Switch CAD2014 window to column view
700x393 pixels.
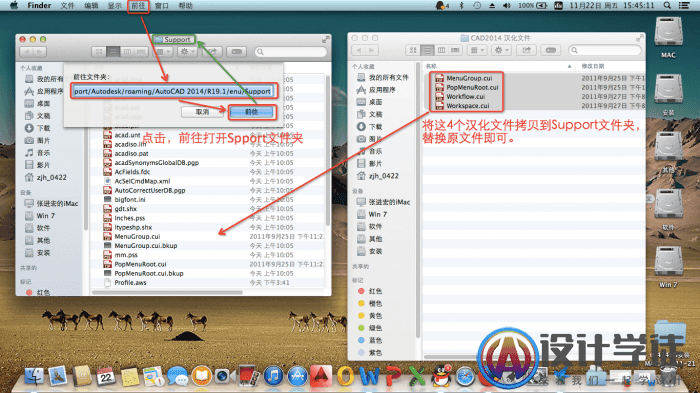click(x=441, y=50)
